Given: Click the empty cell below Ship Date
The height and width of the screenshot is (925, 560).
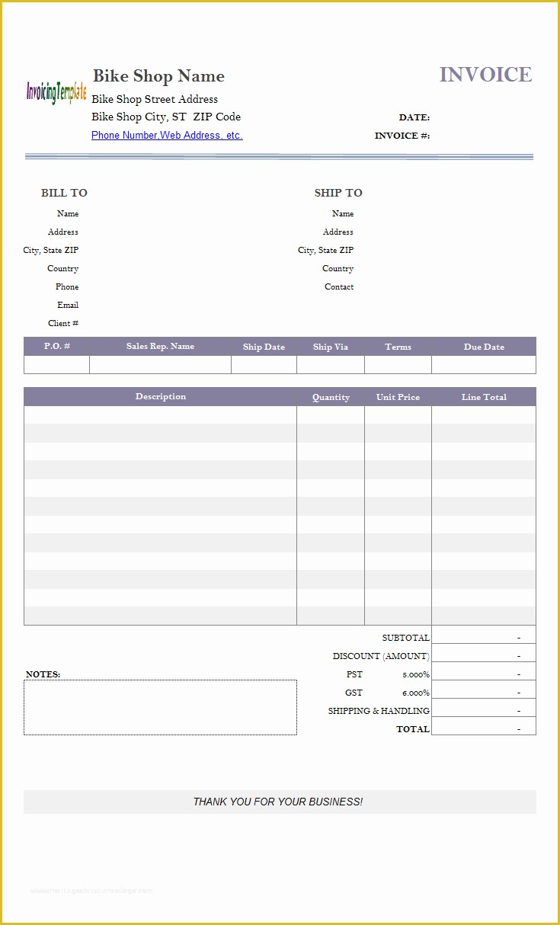Looking at the screenshot, I should (x=264, y=365).
